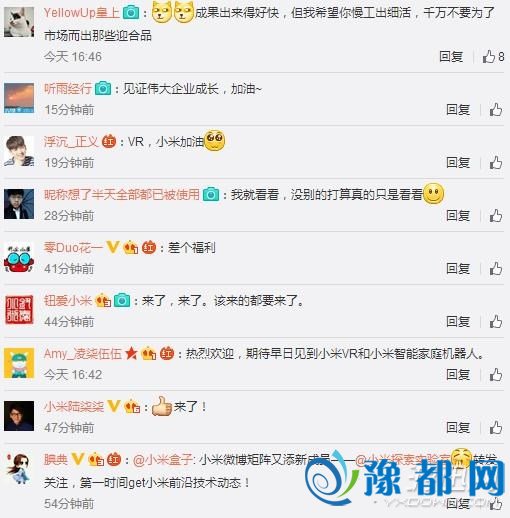This screenshot has width=510, height=518.
Task: Click the red seal avatar of 钮爱小米
Action: [19, 310]
